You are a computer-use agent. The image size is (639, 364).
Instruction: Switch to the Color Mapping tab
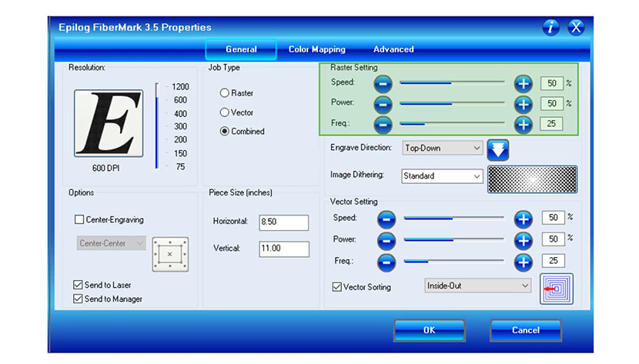pos(316,49)
